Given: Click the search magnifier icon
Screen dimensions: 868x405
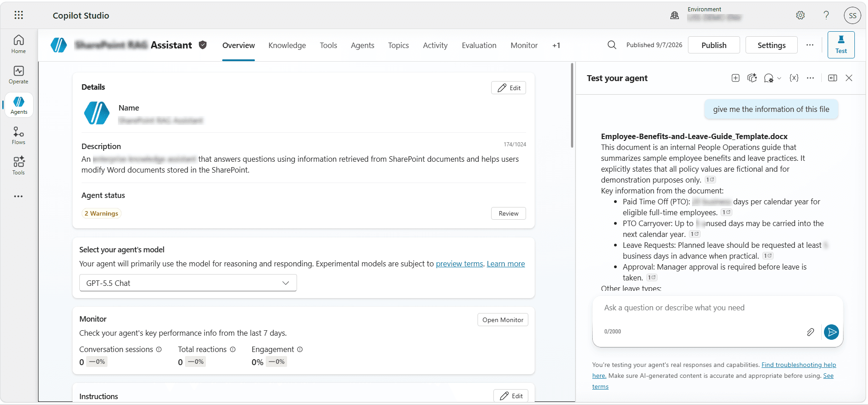Looking at the screenshot, I should [x=612, y=45].
